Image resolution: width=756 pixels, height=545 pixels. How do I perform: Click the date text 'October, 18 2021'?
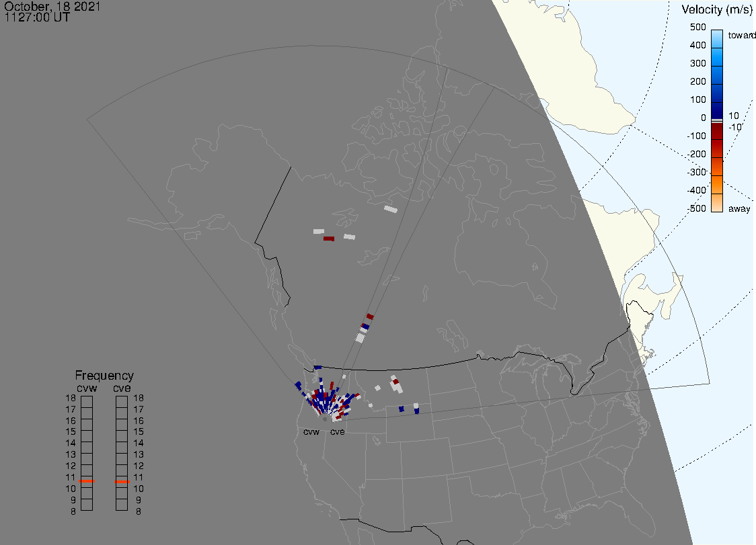pos(52,6)
